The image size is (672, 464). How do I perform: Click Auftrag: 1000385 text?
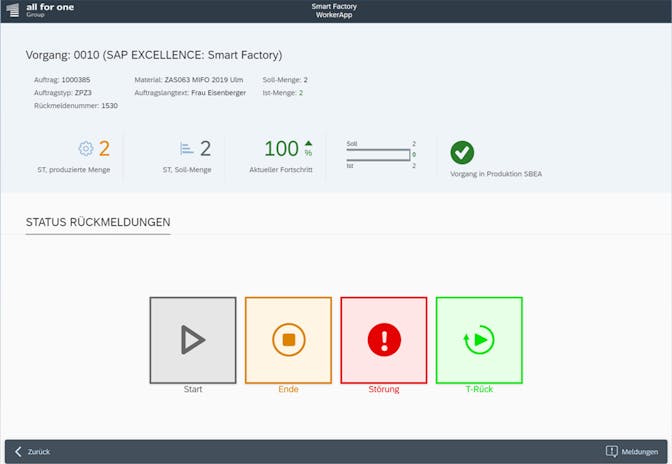point(62,80)
